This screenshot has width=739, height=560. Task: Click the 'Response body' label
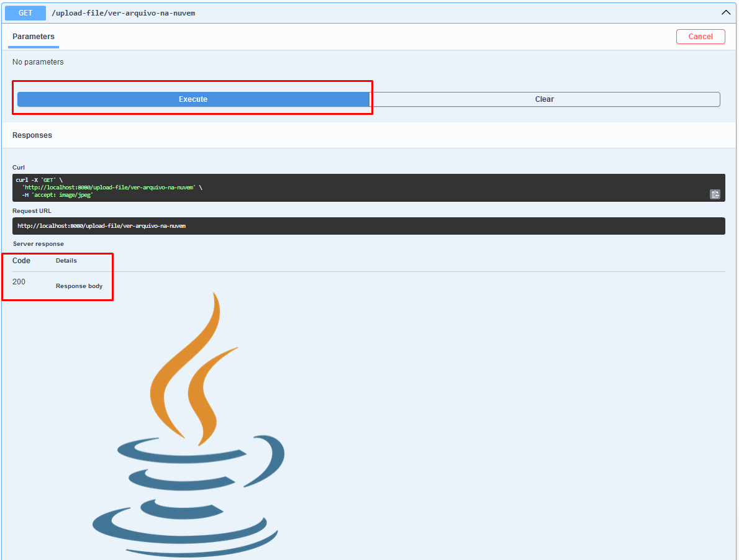[79, 286]
